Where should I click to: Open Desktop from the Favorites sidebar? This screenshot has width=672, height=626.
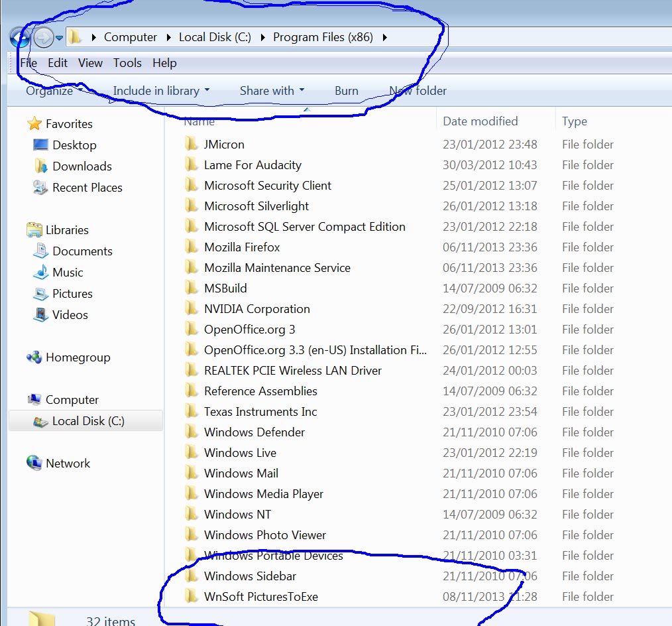(x=74, y=145)
